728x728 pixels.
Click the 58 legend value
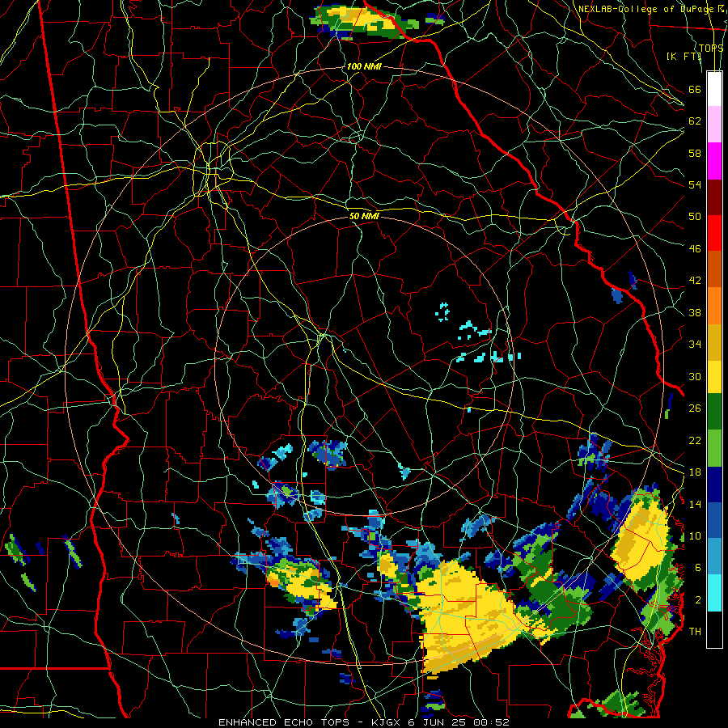[x=695, y=153]
